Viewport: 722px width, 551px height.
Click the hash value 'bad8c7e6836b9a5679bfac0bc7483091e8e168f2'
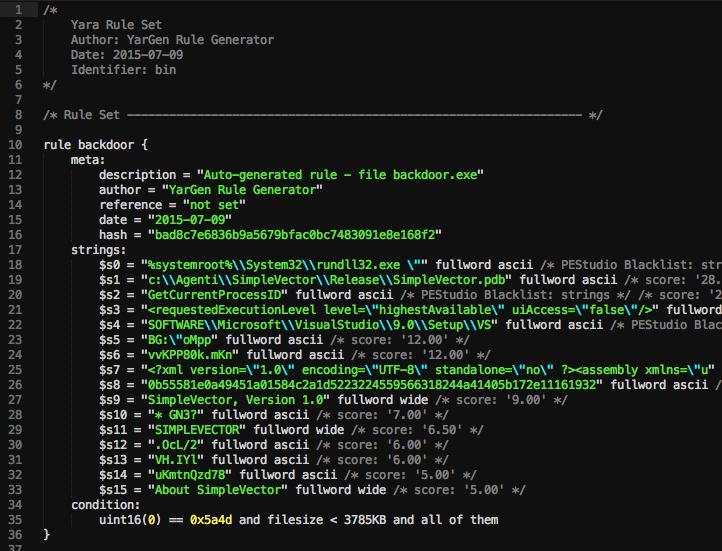[295, 235]
